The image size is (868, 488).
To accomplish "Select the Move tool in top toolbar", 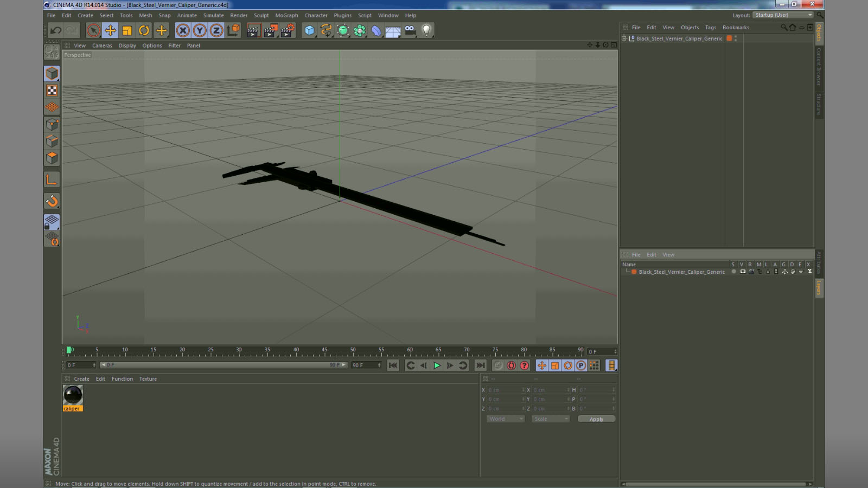I will click(x=110, y=30).
